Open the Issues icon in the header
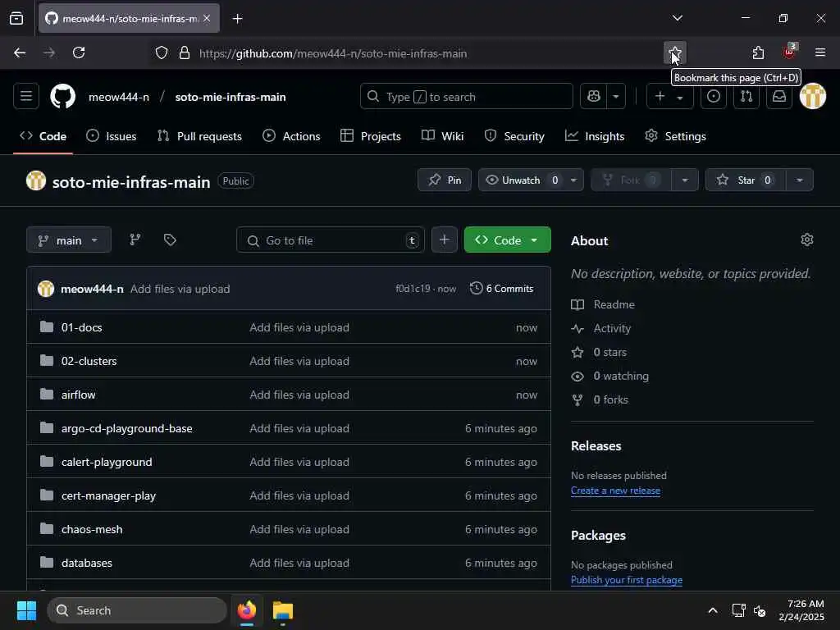 coord(713,97)
